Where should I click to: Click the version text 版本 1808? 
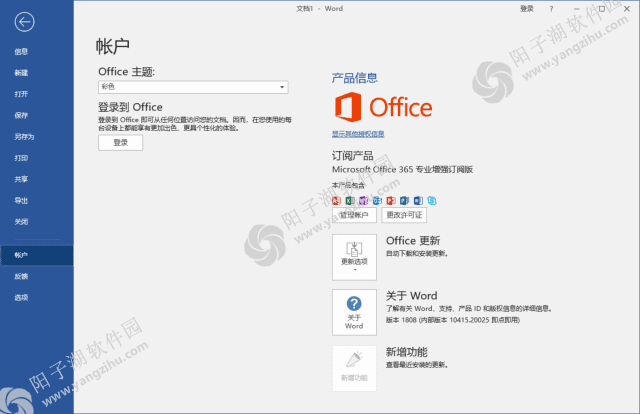[x=453, y=320]
